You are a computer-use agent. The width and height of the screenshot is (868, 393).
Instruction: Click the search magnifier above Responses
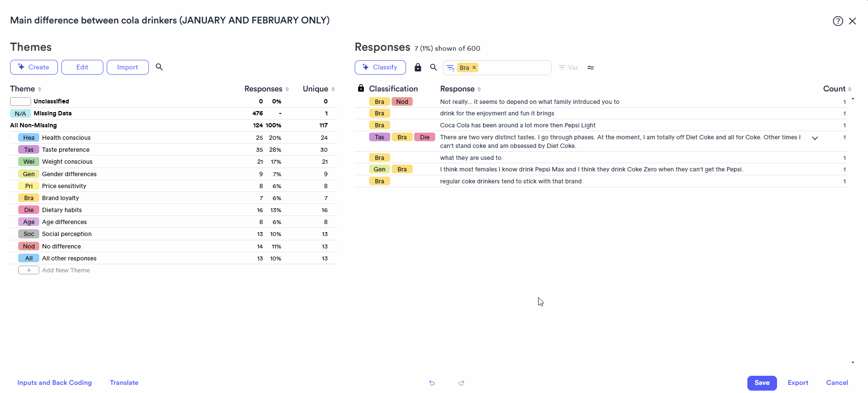433,67
